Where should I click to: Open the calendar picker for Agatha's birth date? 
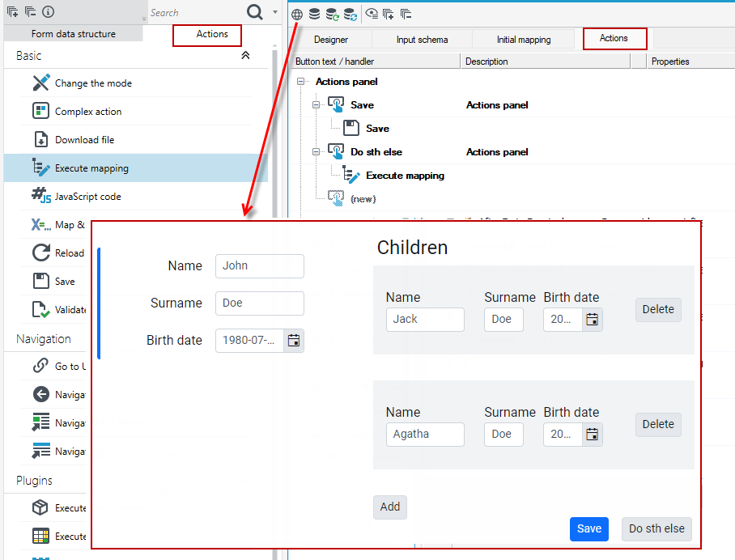pyautogui.click(x=592, y=435)
